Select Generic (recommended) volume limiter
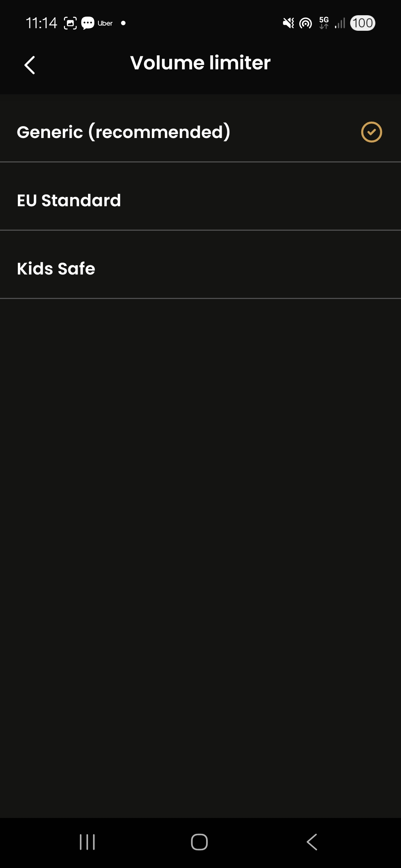The image size is (401, 868). 124,132
